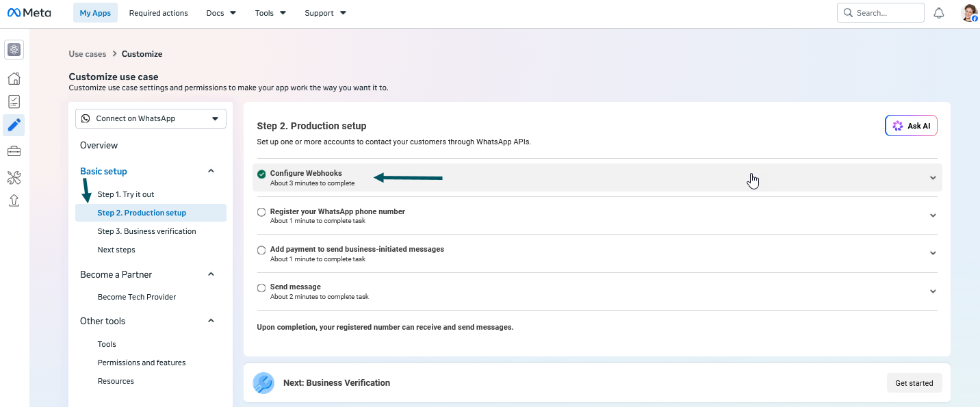Open the checklist icon in sidebar

(14, 102)
